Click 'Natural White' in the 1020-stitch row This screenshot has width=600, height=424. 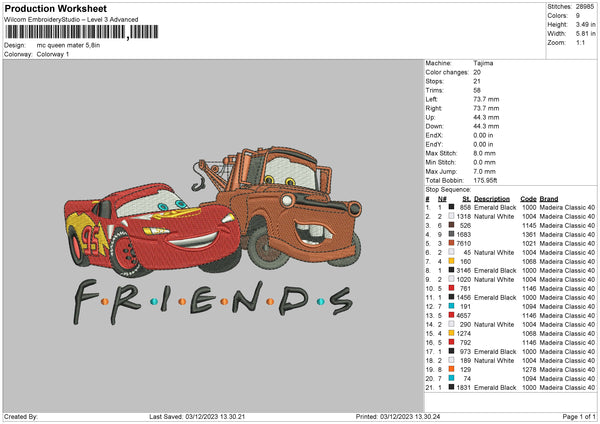tap(494, 280)
